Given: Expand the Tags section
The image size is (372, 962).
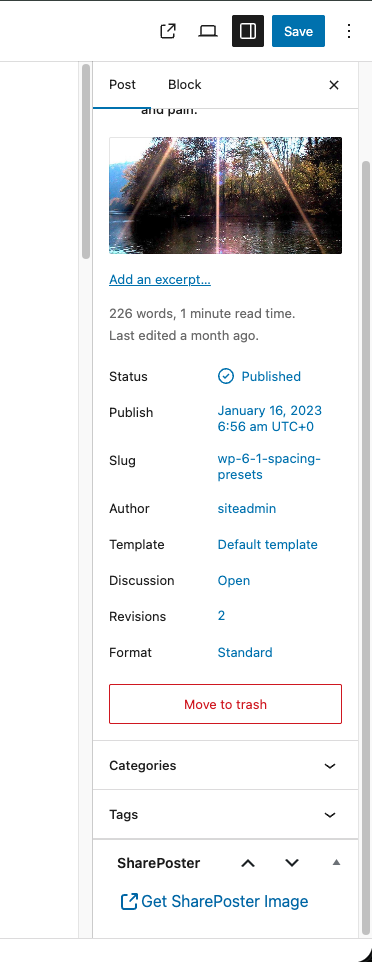Looking at the screenshot, I should tap(225, 815).
